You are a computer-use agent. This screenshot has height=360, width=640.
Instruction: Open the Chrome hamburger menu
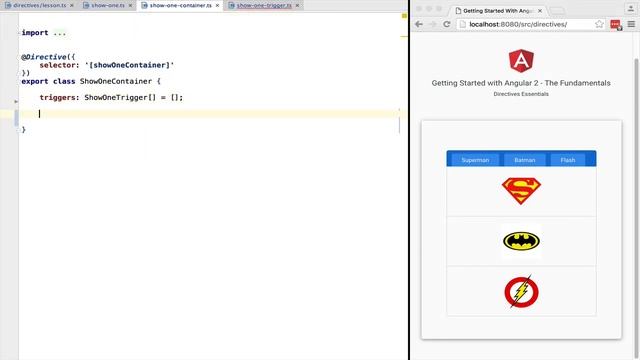click(x=631, y=24)
